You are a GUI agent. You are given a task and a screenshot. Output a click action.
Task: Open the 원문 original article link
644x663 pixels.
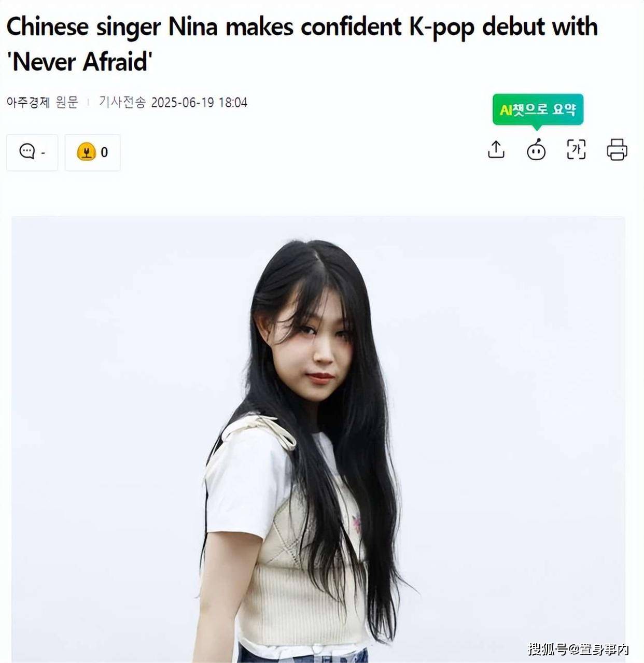(x=67, y=102)
